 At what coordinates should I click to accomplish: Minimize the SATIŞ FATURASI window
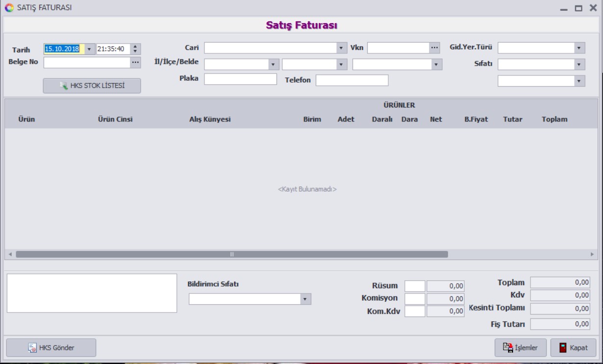(x=564, y=8)
